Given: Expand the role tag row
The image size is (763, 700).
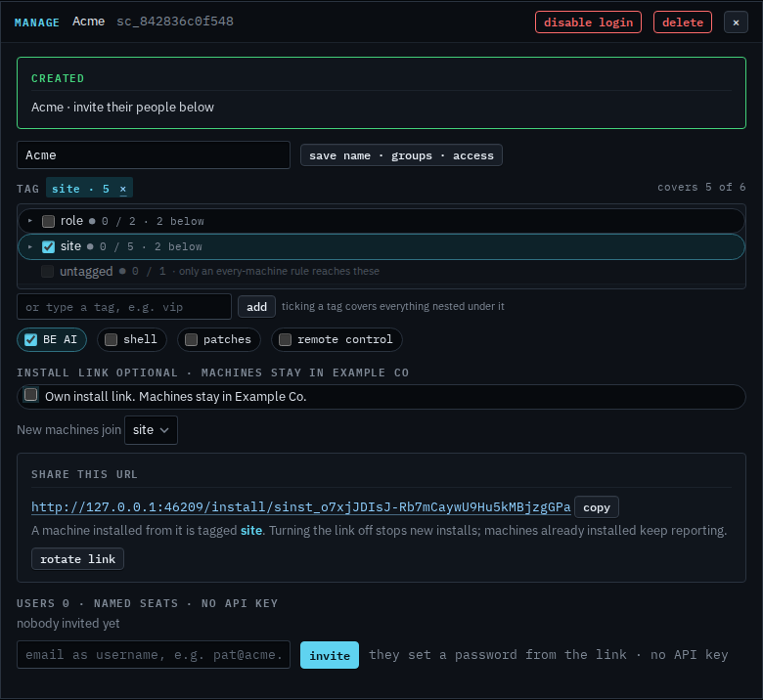Looking at the screenshot, I should coord(30,221).
